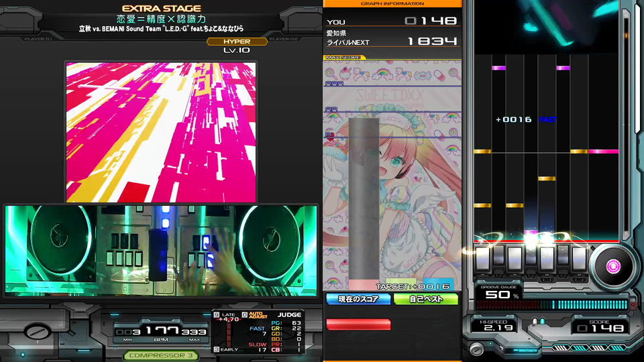The width and height of the screenshot is (644, 362).
Task: Click the MIN BPM value 003
Action: pyautogui.click(x=128, y=332)
